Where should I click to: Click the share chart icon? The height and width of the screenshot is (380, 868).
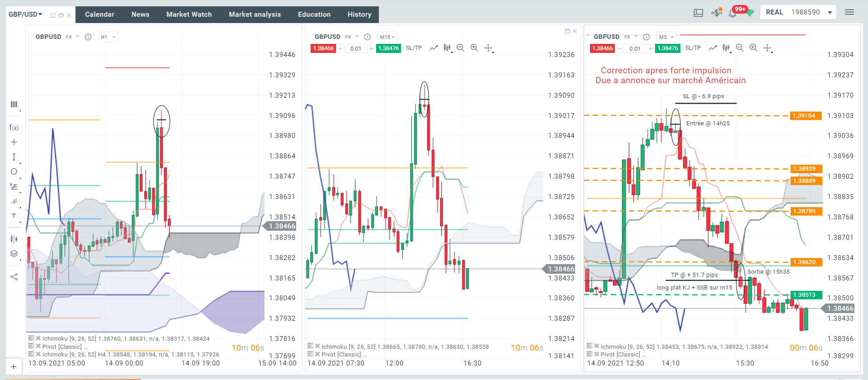coord(14,277)
